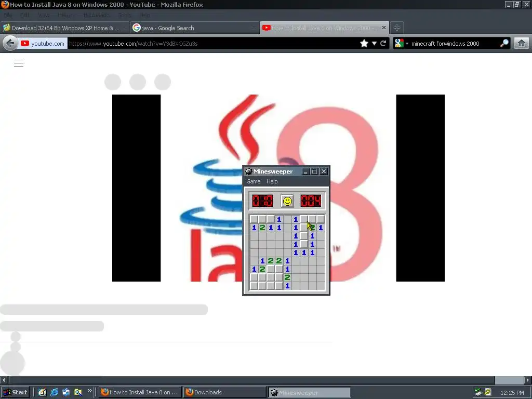This screenshot has height=399, width=532.
Task: Open the Firefox Bookmarks menu
Action: (96, 15)
